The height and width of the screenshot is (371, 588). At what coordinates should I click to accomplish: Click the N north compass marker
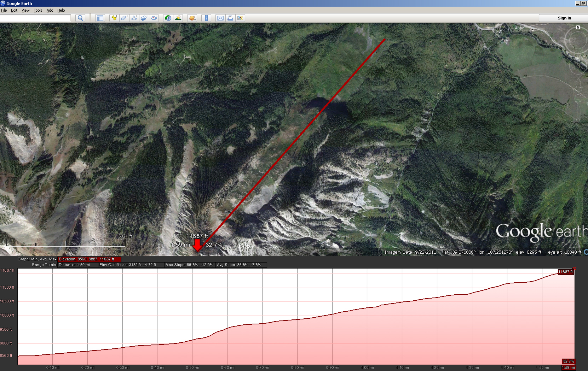578,27
